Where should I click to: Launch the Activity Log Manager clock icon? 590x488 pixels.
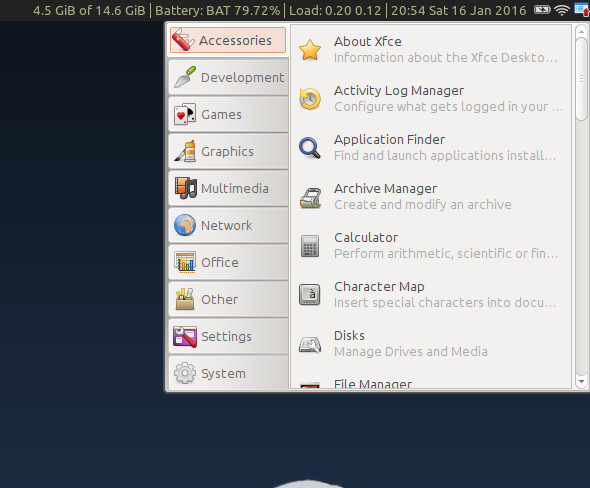point(310,99)
